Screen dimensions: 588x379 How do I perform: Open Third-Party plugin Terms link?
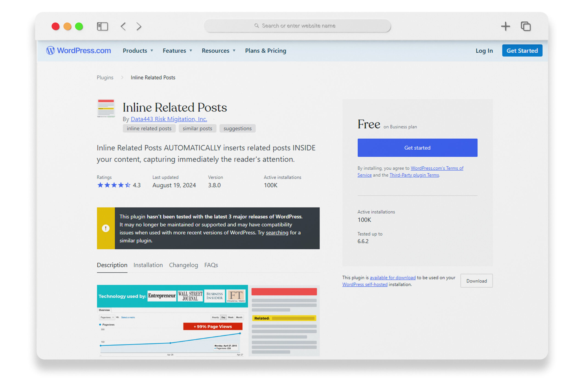point(414,175)
